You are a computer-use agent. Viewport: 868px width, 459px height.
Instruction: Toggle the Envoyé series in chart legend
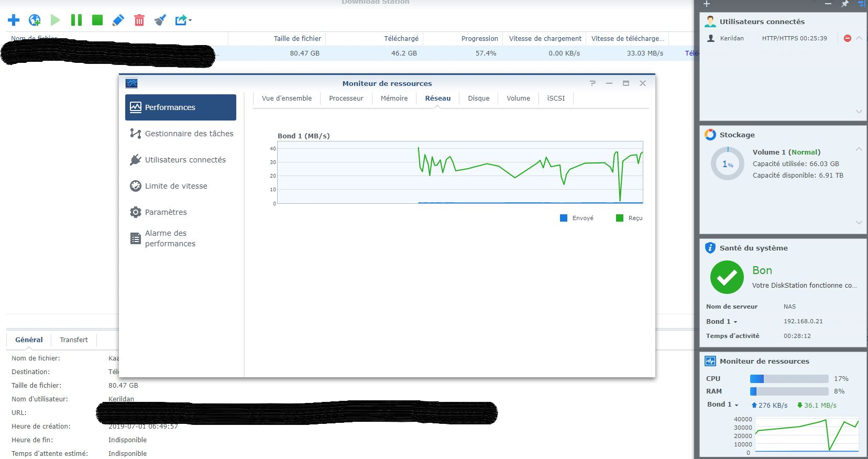pyautogui.click(x=577, y=218)
